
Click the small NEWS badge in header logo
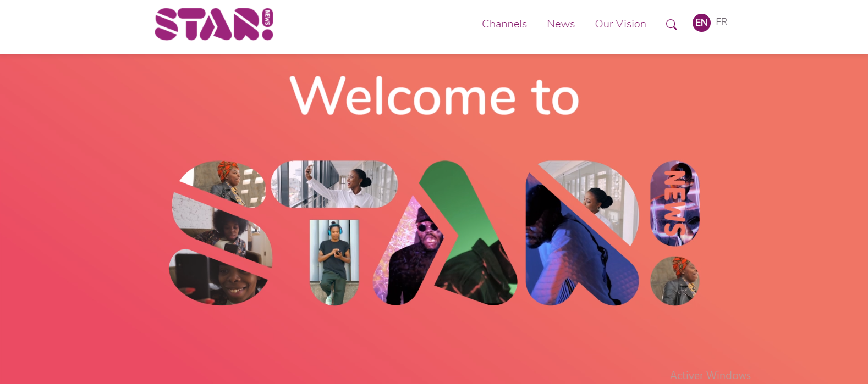(x=267, y=17)
